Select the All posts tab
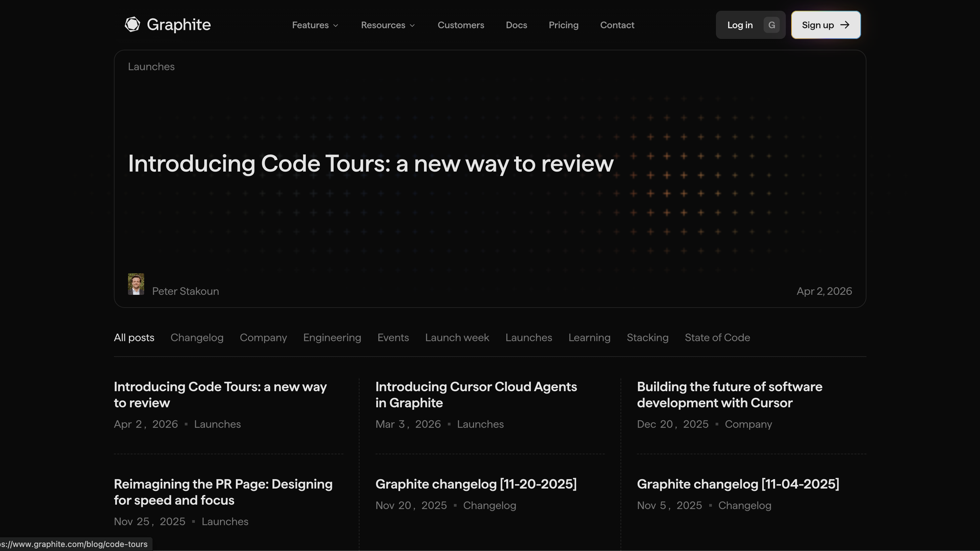The image size is (980, 551). pyautogui.click(x=134, y=338)
